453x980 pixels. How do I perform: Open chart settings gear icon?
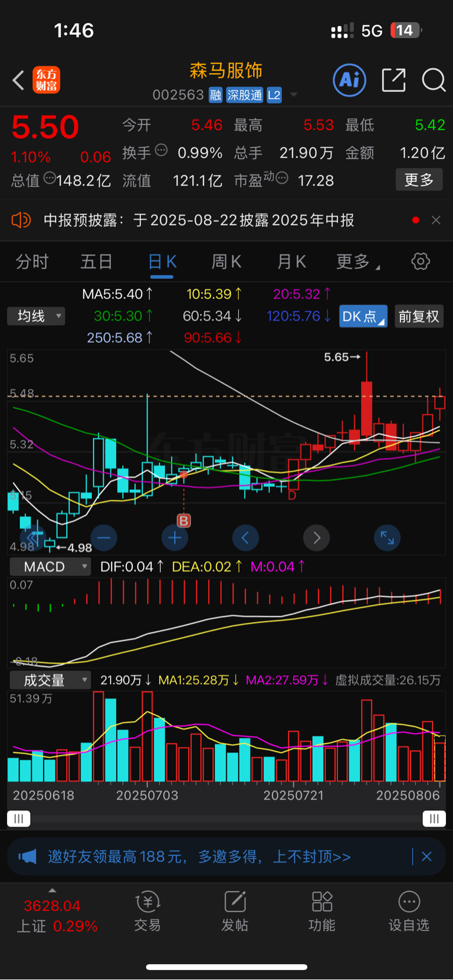(x=421, y=261)
